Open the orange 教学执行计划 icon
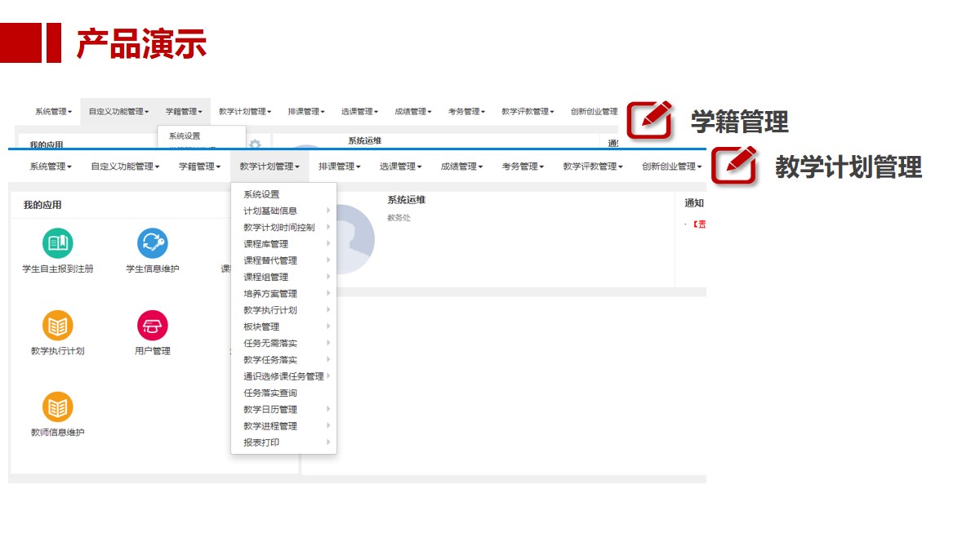This screenshot has height=551, width=980. coord(57,326)
